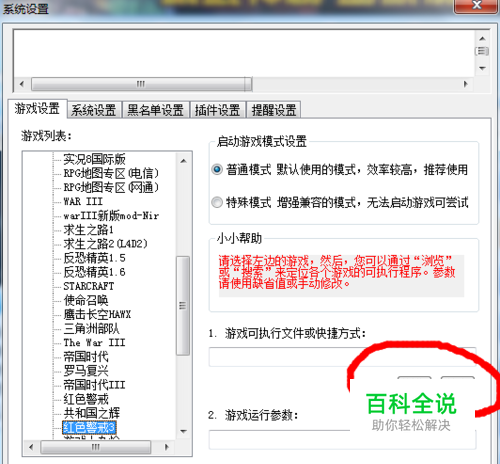This screenshot has width=500, height=464.
Task: Choose 反恐精英1.6 in the list
Action: coord(95,272)
